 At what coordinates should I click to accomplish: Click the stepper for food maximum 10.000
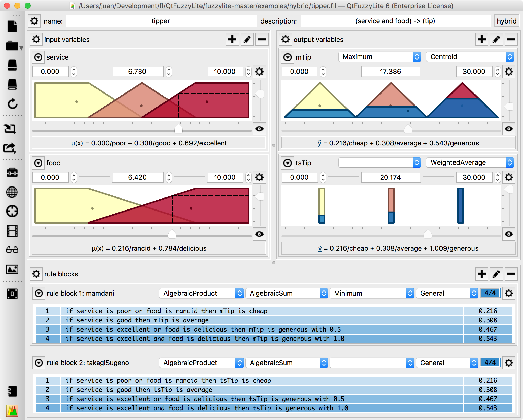[x=248, y=177]
